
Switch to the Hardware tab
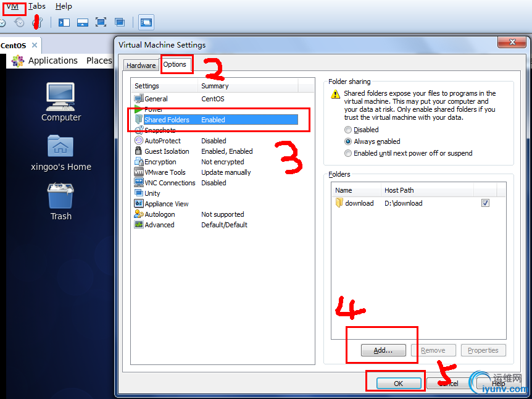[141, 65]
